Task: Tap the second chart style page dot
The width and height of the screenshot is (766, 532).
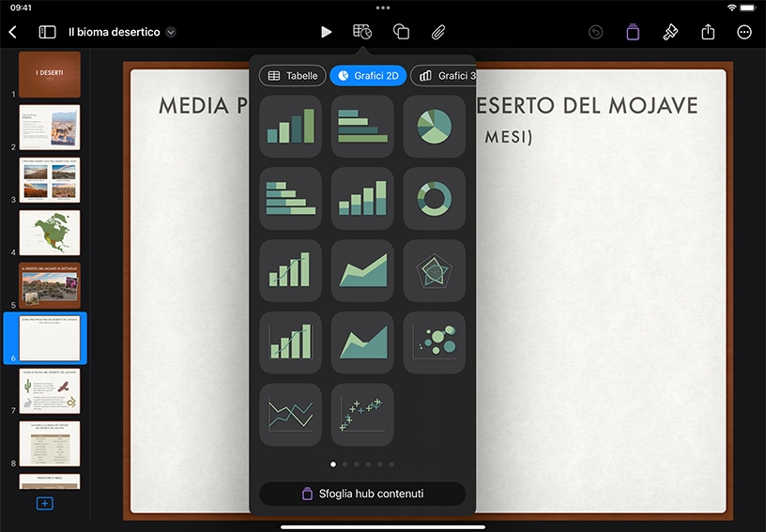Action: 345,464
